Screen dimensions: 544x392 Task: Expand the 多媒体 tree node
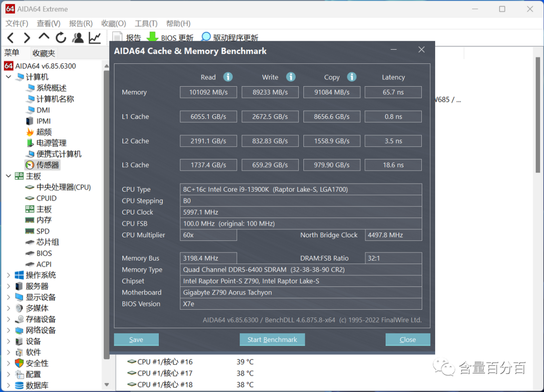(x=9, y=308)
